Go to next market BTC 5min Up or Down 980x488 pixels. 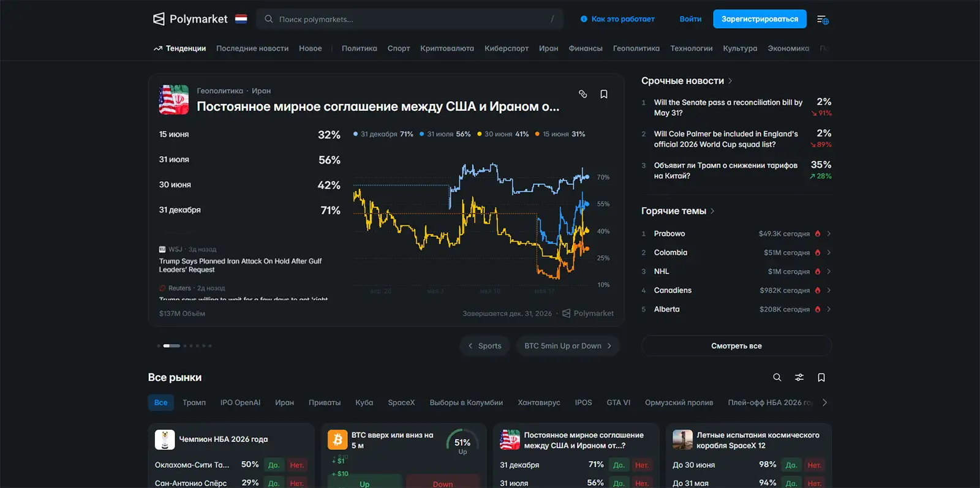click(x=568, y=346)
